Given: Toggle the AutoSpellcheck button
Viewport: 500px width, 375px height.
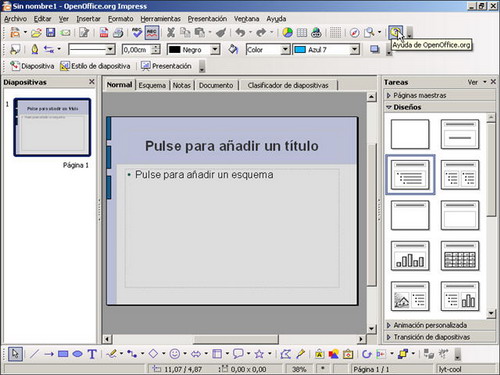Looking at the screenshot, I should click(152, 32).
